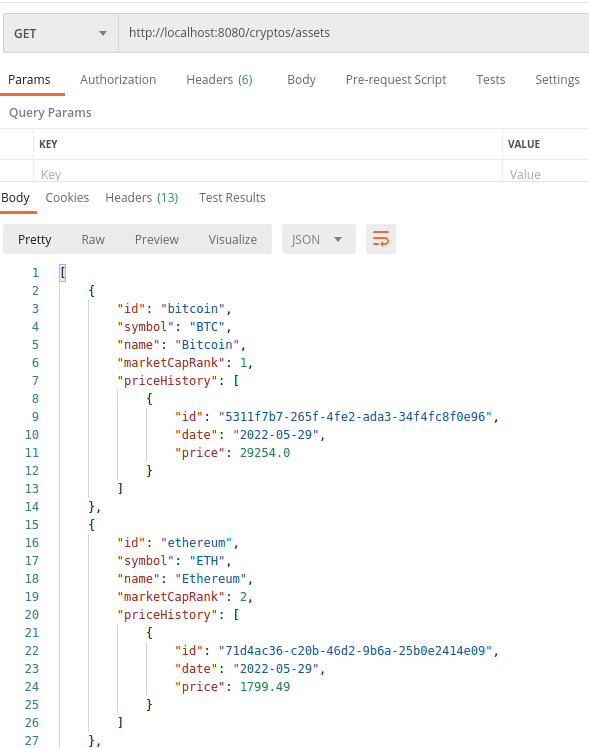Click the "Bitcoin" name value
This screenshot has height=748, width=589.
[x=207, y=345]
